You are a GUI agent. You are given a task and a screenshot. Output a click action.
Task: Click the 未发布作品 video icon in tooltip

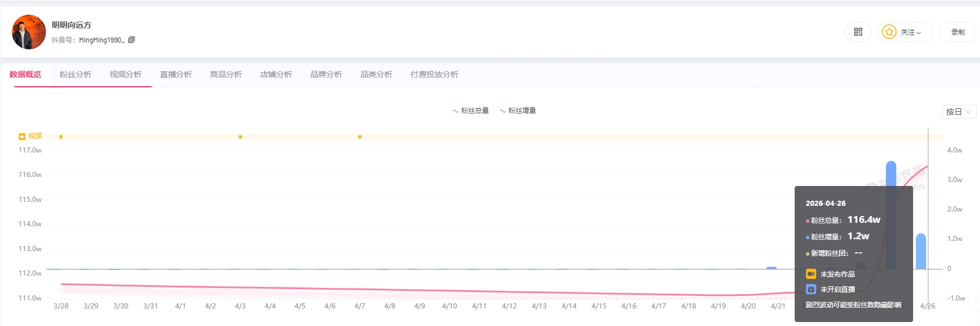point(811,274)
